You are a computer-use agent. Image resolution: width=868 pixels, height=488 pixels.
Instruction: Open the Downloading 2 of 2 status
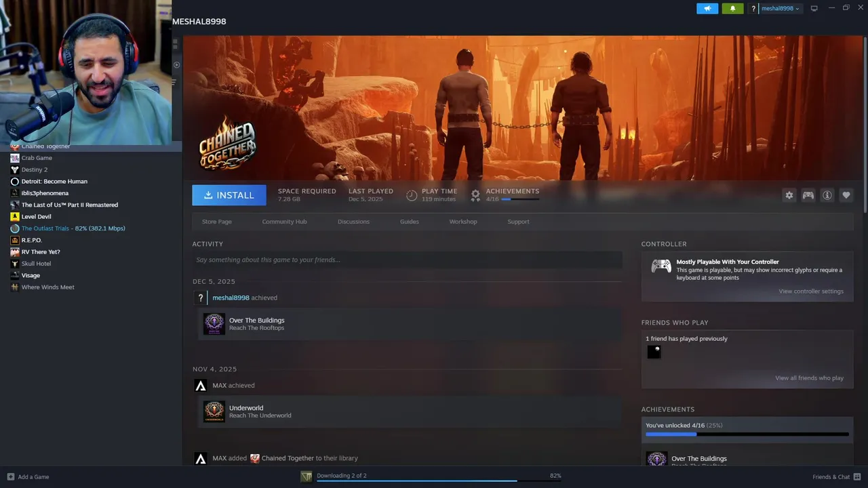342,476
